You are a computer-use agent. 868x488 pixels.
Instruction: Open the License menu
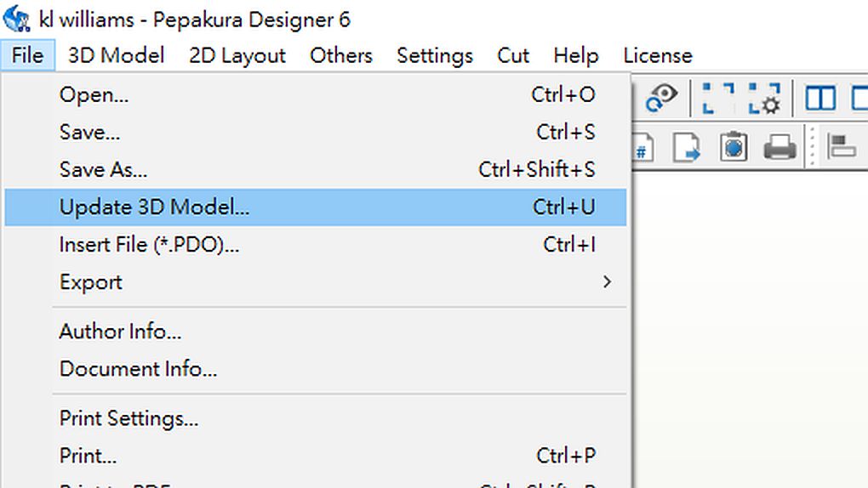pyautogui.click(x=657, y=55)
